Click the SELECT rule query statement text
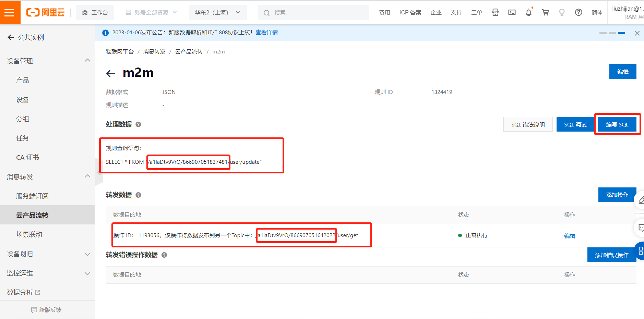This screenshot has height=319, width=644. click(184, 162)
